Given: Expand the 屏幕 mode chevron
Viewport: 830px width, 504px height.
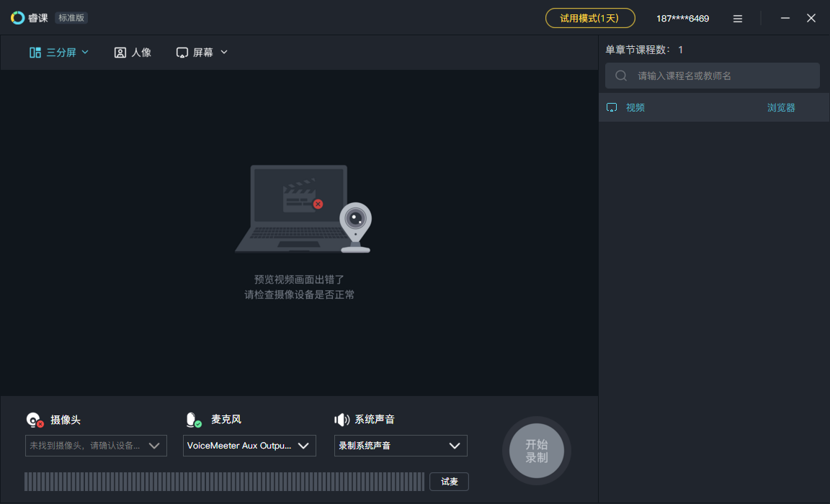Looking at the screenshot, I should (x=223, y=52).
